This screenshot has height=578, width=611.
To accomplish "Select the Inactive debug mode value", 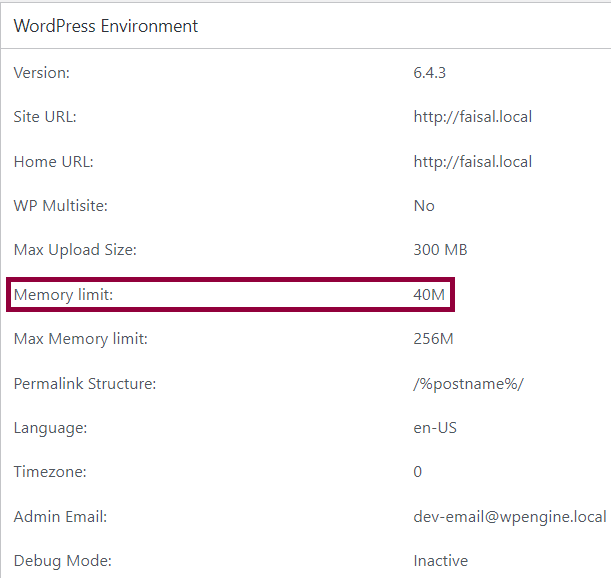I will [441, 561].
